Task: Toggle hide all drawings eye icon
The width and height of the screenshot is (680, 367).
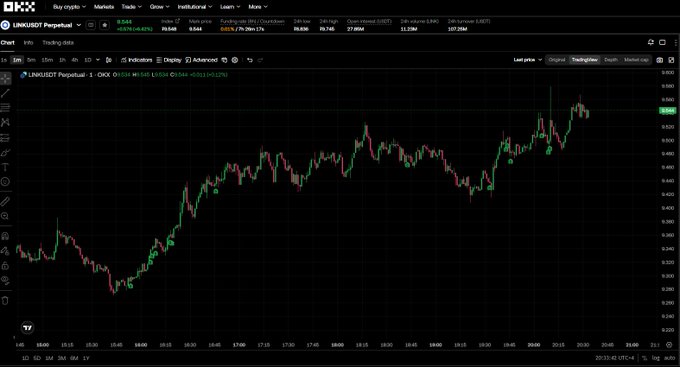Action: coord(5,280)
